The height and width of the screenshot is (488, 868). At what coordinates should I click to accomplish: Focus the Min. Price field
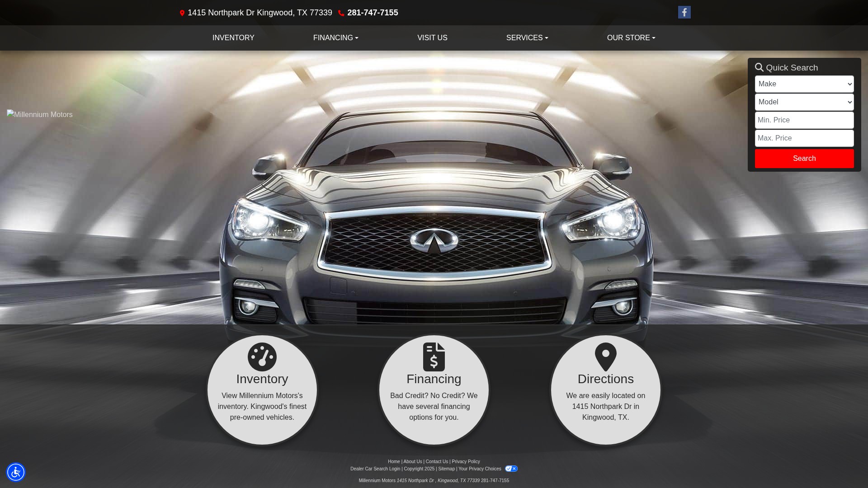(x=804, y=120)
